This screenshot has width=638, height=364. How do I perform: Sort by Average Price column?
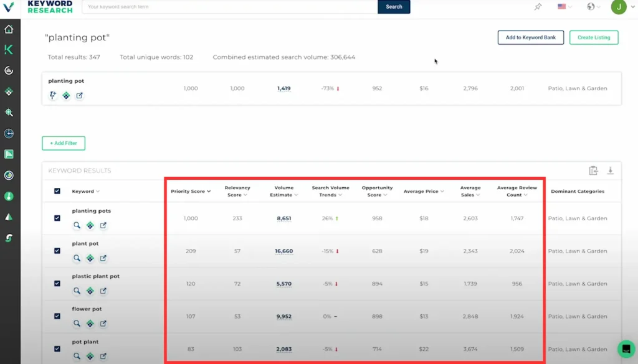424,192
